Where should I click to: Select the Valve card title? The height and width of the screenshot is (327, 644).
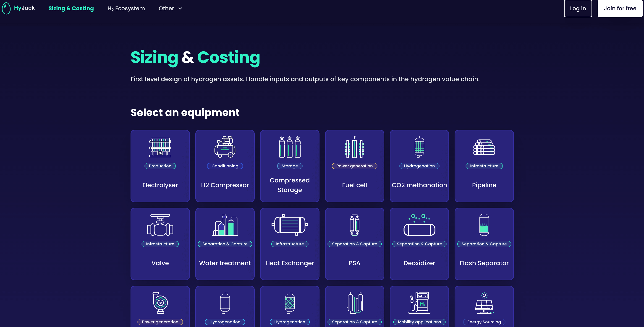pos(160,263)
